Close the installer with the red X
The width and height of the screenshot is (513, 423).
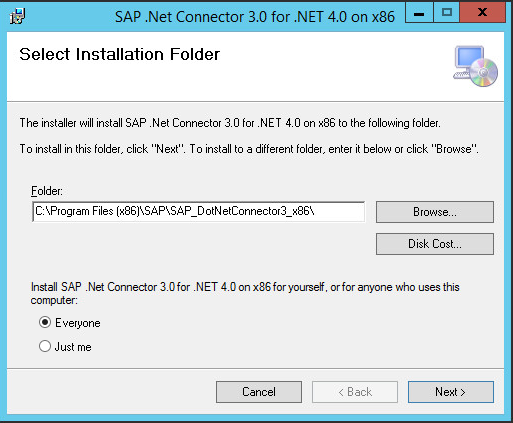click(482, 13)
